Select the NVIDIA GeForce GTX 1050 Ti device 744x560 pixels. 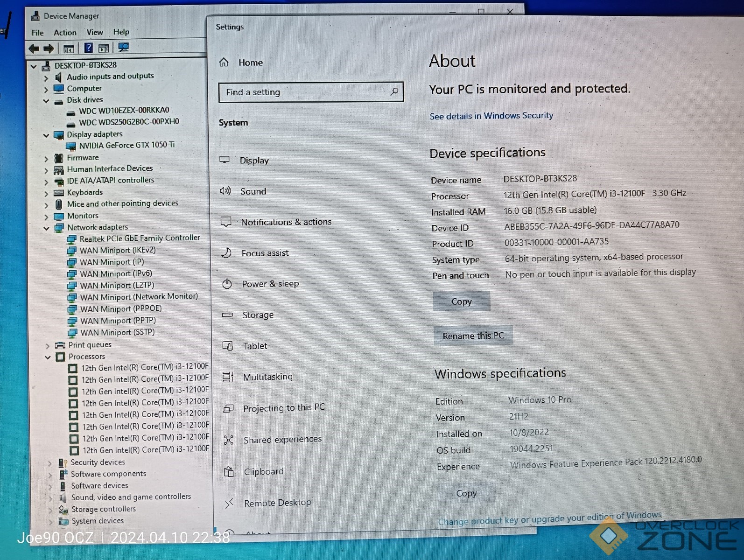coord(126,145)
